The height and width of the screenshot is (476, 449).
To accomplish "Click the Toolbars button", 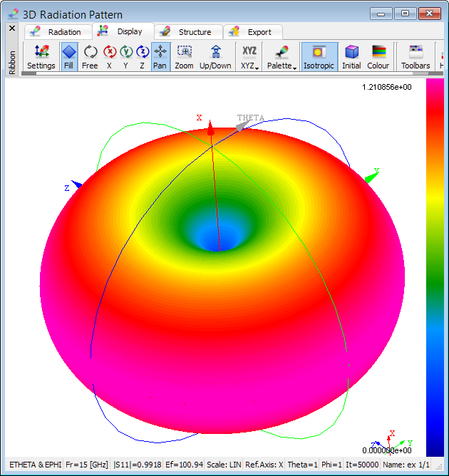I will 416,57.
